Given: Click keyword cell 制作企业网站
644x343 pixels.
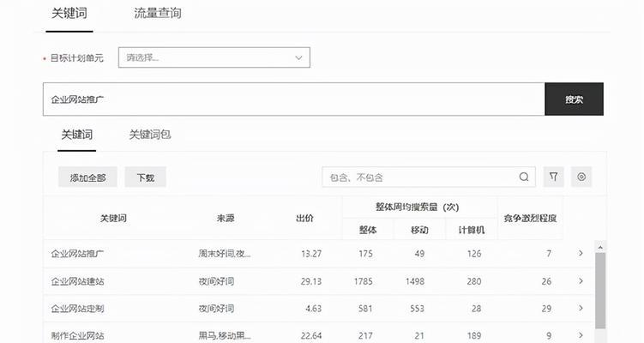Looking at the screenshot, I should (77, 335).
